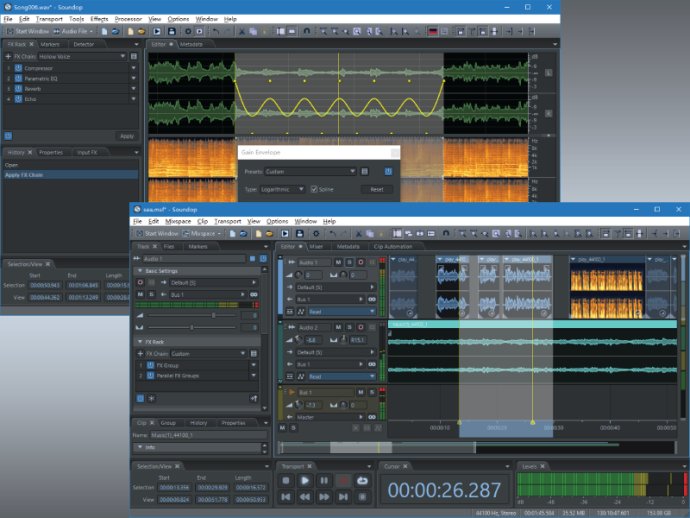Click the link icon next to Bus 1 in Basic Settings
The width and height of the screenshot is (690, 518).
pyautogui.click(x=254, y=294)
